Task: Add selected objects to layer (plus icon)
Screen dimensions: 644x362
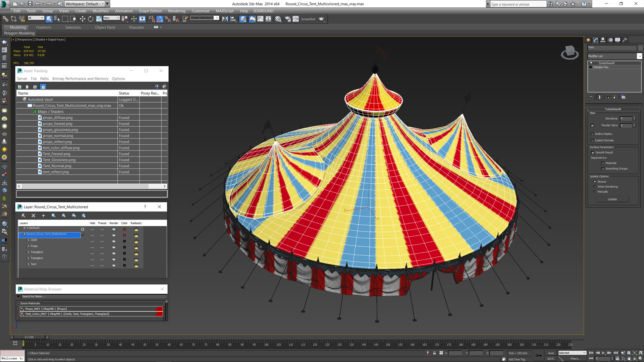Action: pyautogui.click(x=43, y=216)
